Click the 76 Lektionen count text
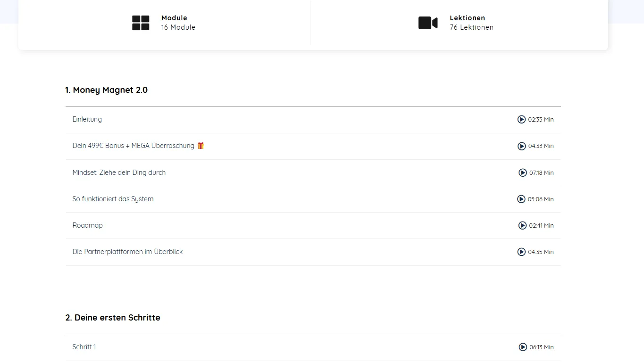644x362 pixels. point(471,27)
